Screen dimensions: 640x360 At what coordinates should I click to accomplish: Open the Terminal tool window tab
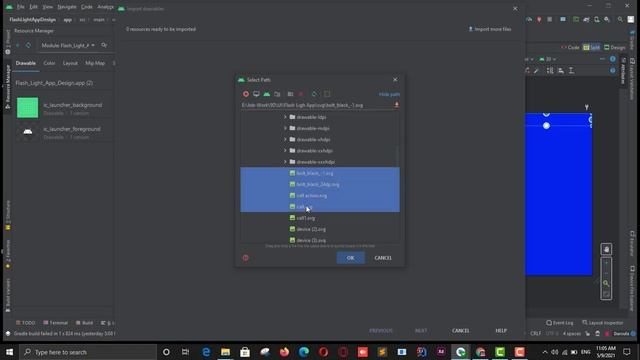(56, 323)
